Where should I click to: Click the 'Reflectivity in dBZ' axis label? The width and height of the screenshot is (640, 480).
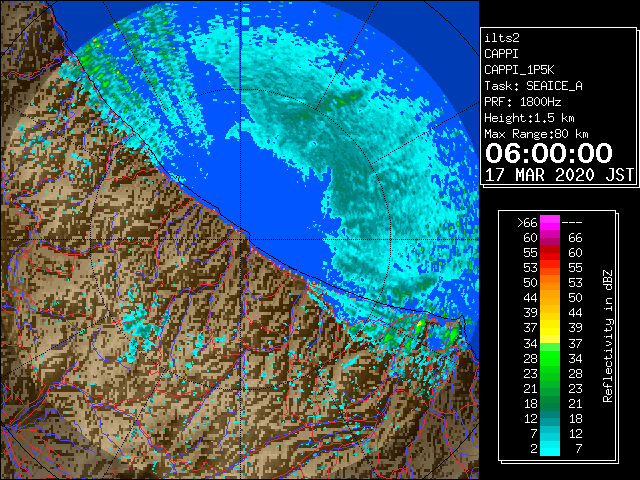pos(607,336)
